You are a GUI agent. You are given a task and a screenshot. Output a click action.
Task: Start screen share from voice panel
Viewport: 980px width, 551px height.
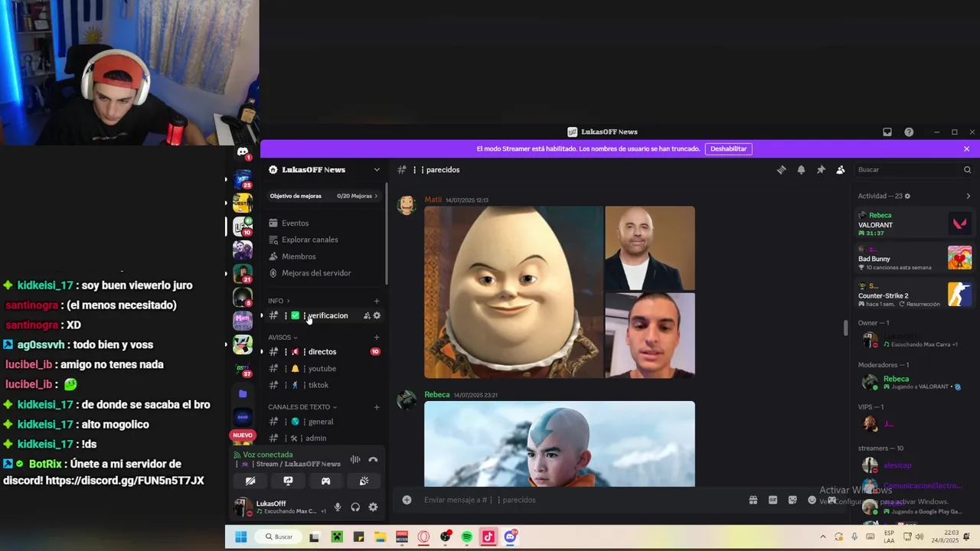[288, 481]
